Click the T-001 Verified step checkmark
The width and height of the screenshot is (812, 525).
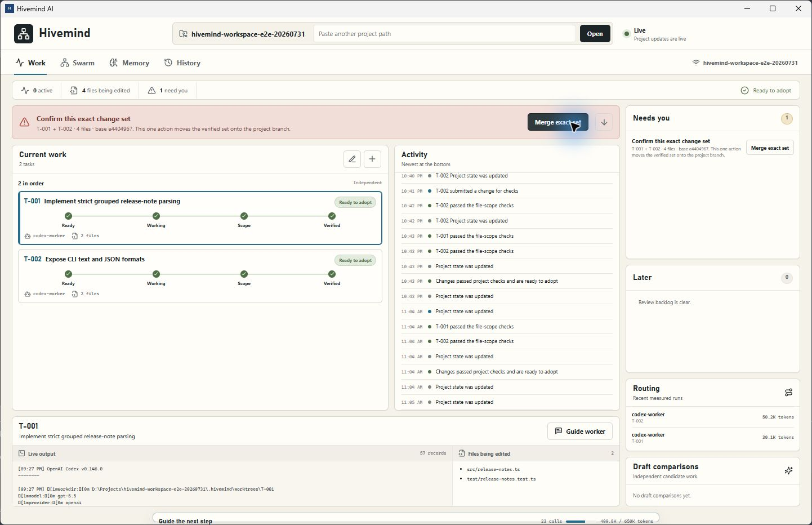[x=332, y=216]
